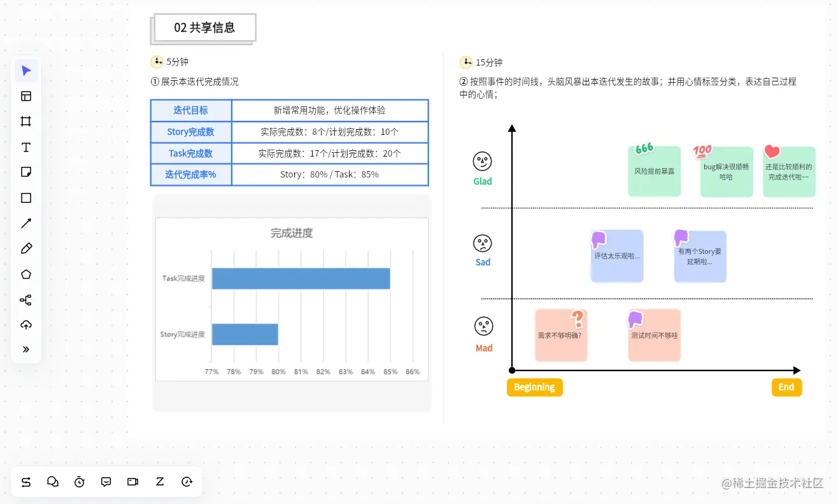838x504 pixels.
Task: Select the Sticky note tool
Action: (x=26, y=172)
